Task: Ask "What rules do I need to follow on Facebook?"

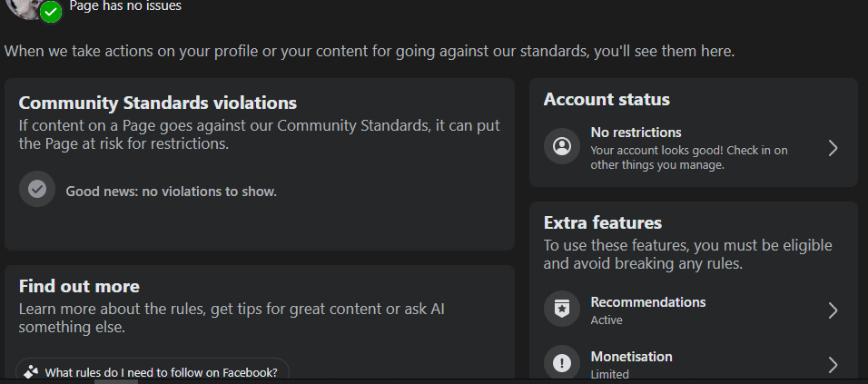Action: click(x=153, y=372)
